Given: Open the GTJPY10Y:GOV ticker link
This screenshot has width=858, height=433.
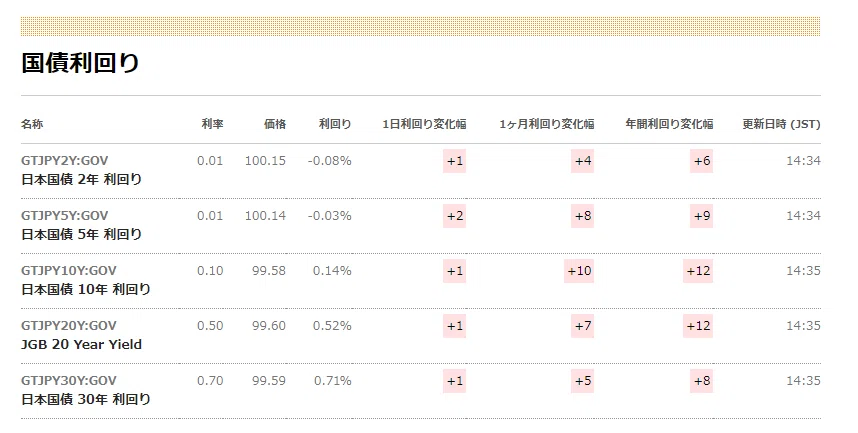Looking at the screenshot, I should pyautogui.click(x=69, y=271).
